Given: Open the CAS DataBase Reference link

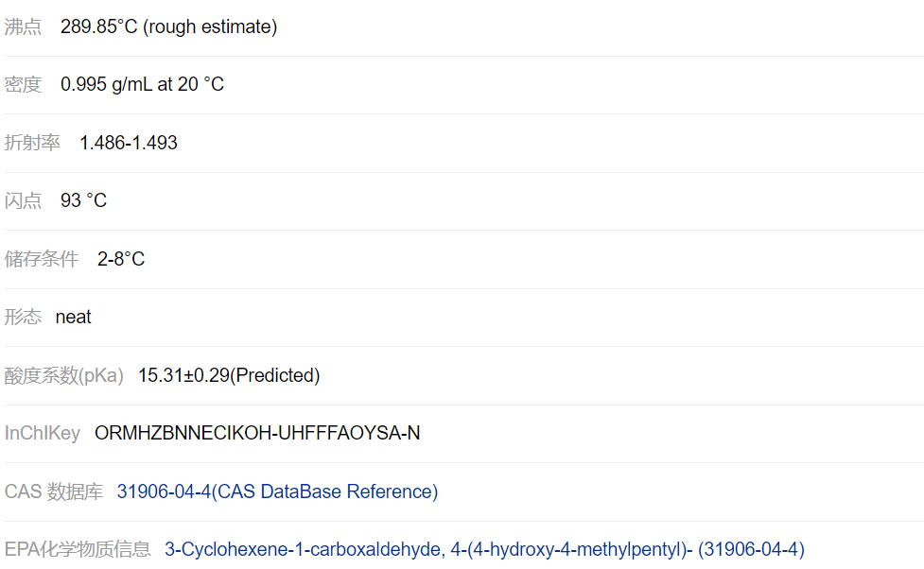Looking at the screenshot, I should [x=277, y=491].
